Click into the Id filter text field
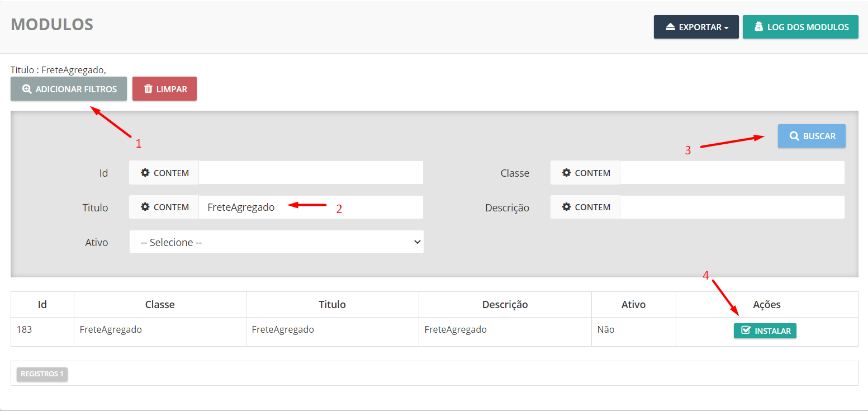Image resolution: width=868 pixels, height=411 pixels. pyautogui.click(x=311, y=173)
